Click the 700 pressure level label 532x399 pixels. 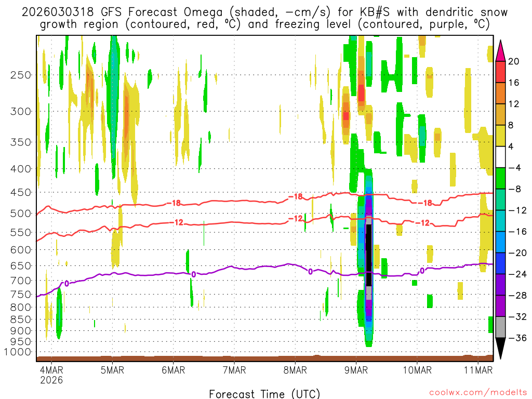21,281
